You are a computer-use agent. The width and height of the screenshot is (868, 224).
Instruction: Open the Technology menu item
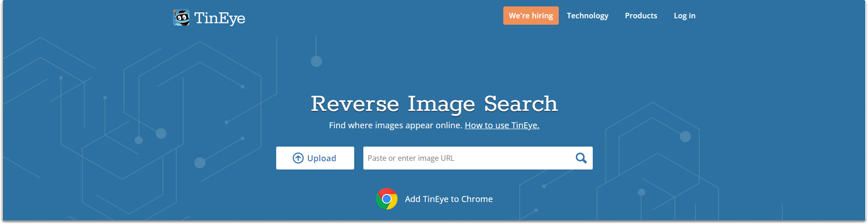coord(588,16)
